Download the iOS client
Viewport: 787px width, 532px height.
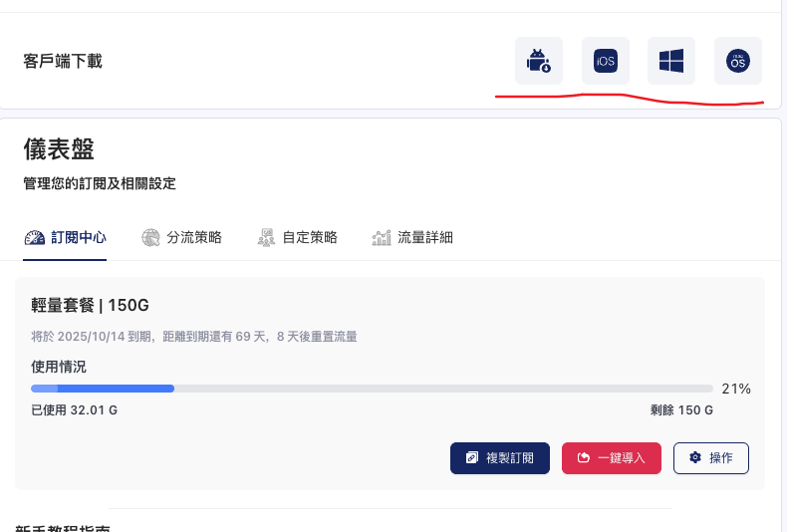coord(606,61)
